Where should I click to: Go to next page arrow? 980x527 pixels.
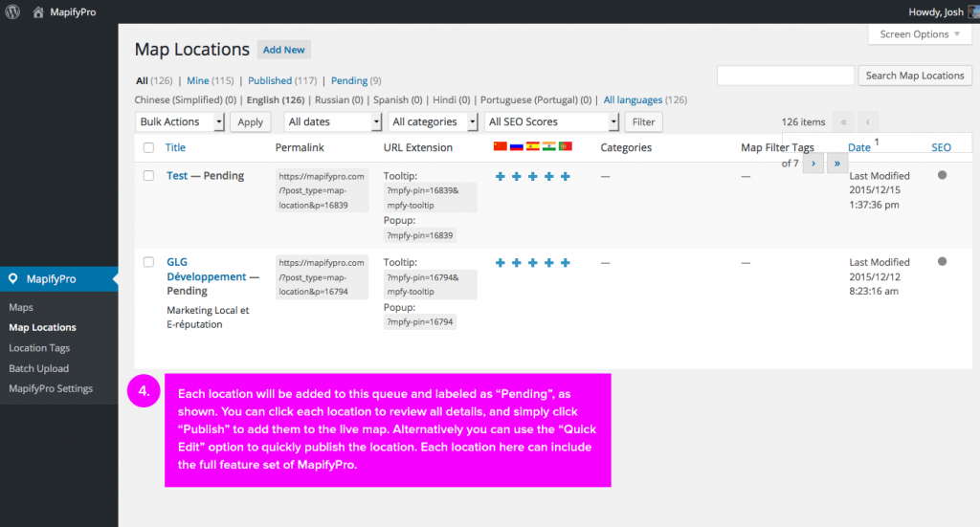click(812, 164)
